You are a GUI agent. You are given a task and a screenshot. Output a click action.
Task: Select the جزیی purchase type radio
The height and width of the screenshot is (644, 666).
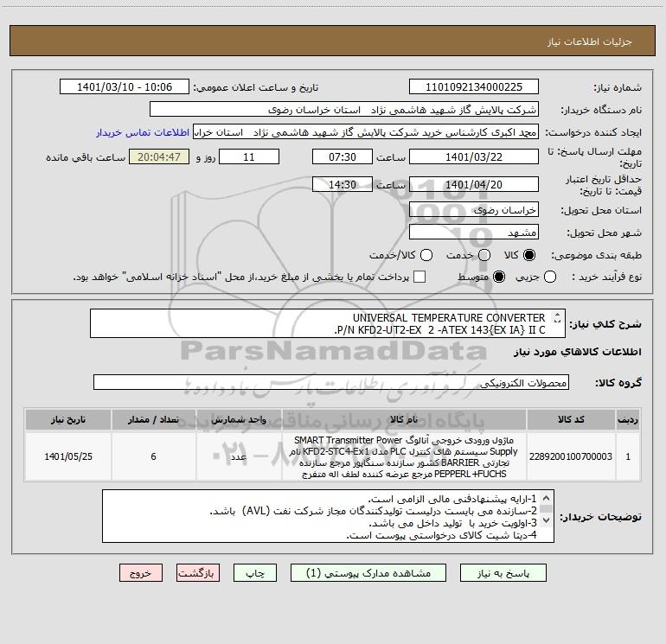tap(549, 277)
